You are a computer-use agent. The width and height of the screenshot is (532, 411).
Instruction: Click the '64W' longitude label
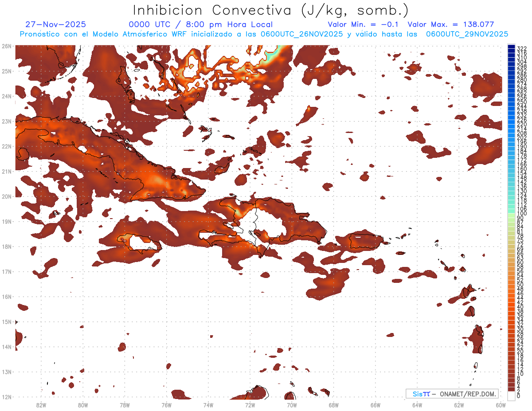pyautogui.click(x=417, y=405)
